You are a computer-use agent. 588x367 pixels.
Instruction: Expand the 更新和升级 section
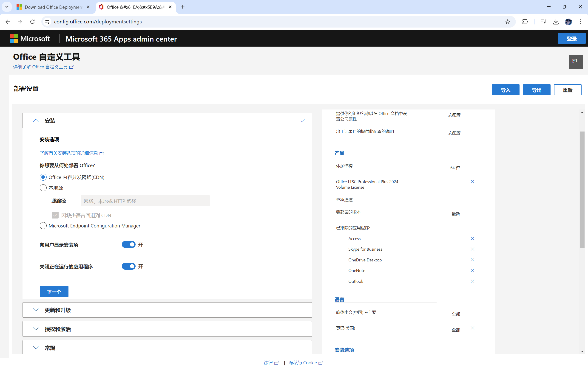pyautogui.click(x=167, y=310)
